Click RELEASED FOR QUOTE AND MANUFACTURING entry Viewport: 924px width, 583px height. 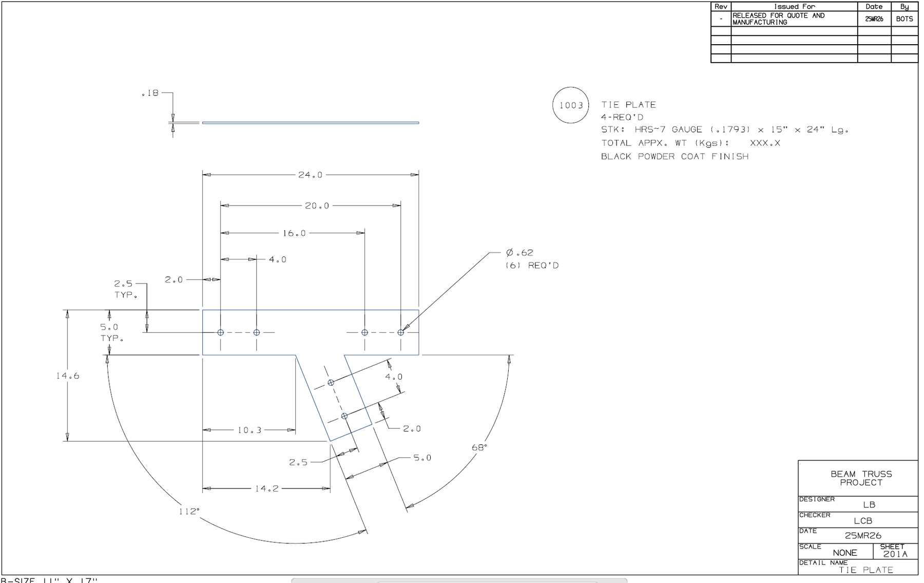779,19
